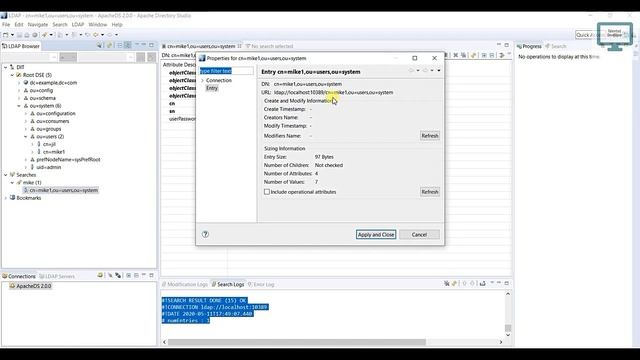
Task: Click Close Connection icon in Connections panel
Action: click(118, 276)
